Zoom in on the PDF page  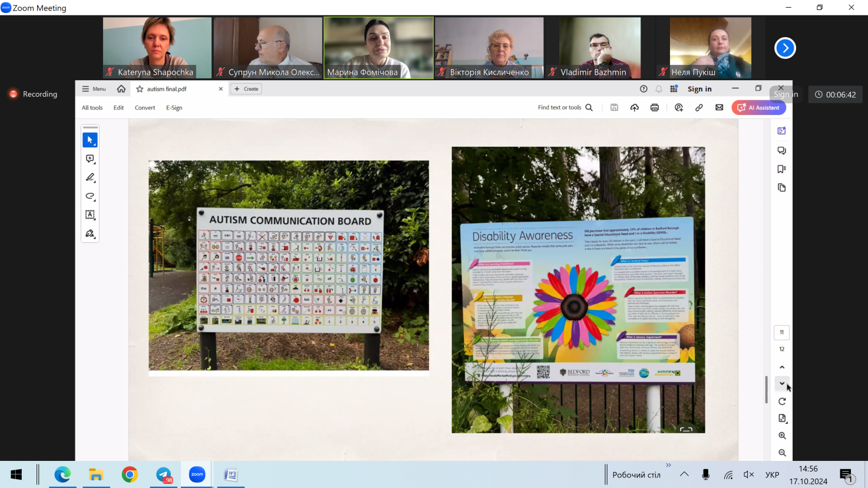[x=782, y=436]
